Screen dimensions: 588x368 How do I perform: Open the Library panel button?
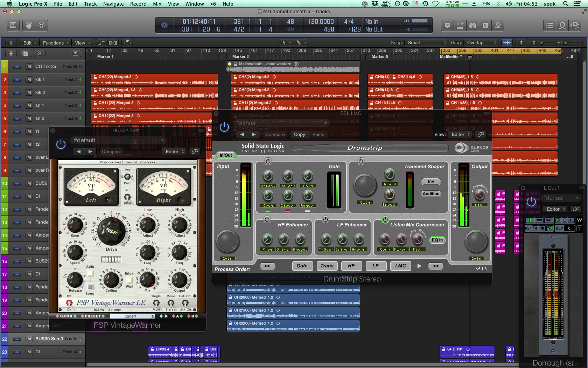pyautogui.click(x=13, y=25)
